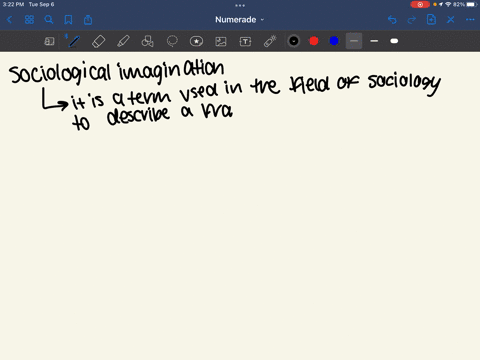Image resolution: width=480 pixels, height=360 pixels.
Task: Add a new page
Action: [x=431, y=20]
